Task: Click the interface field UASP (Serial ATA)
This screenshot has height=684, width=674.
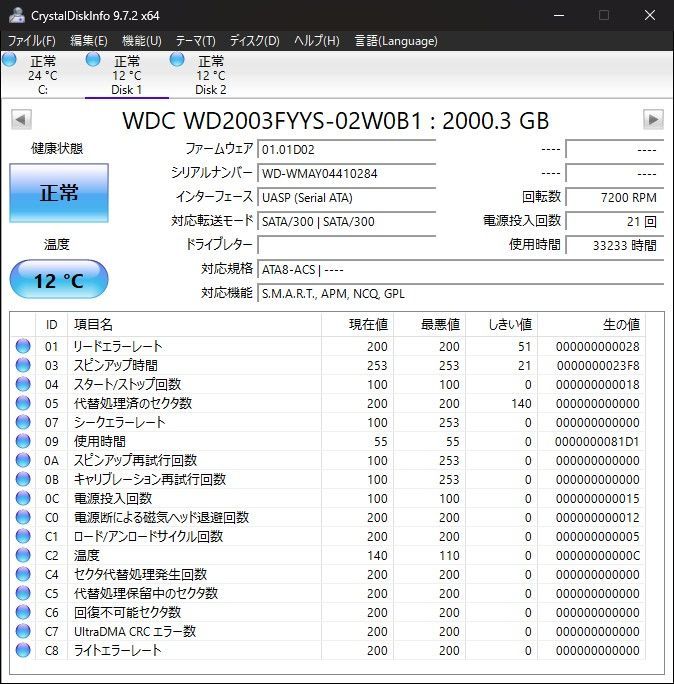Action: (347, 198)
